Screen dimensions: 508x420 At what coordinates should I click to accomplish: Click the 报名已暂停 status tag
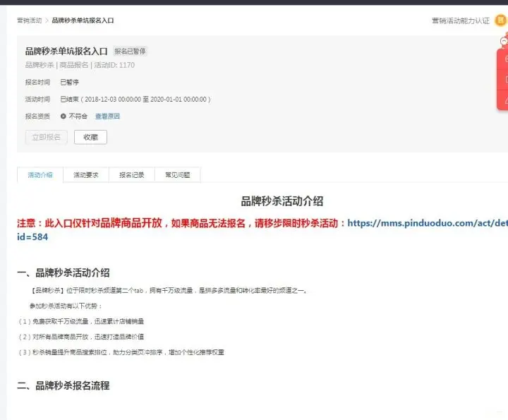[131, 52]
